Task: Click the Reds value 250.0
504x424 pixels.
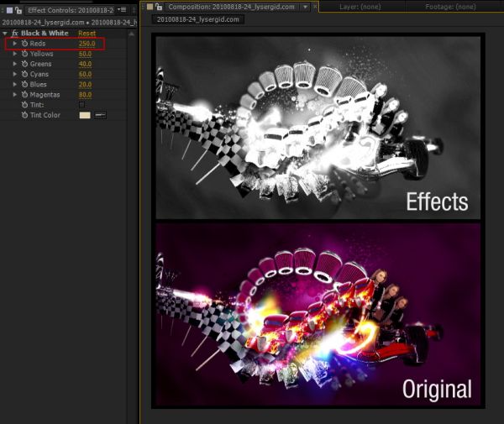Action: pyautogui.click(x=87, y=44)
